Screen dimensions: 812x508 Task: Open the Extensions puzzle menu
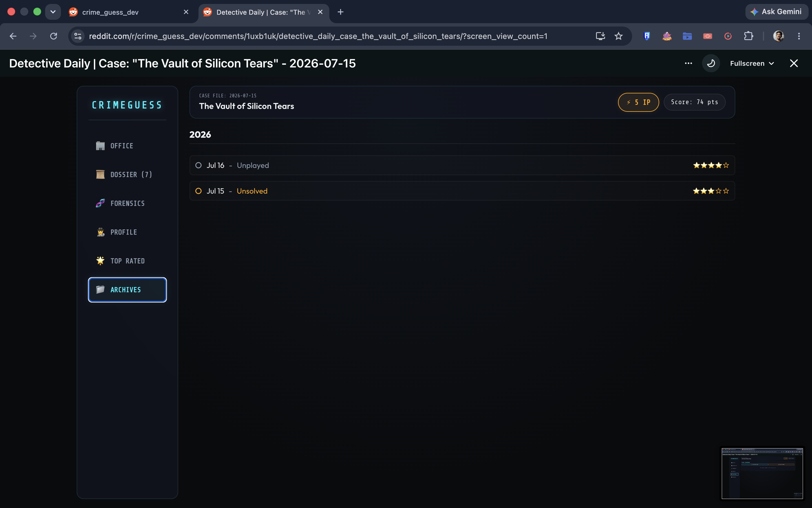tap(748, 36)
